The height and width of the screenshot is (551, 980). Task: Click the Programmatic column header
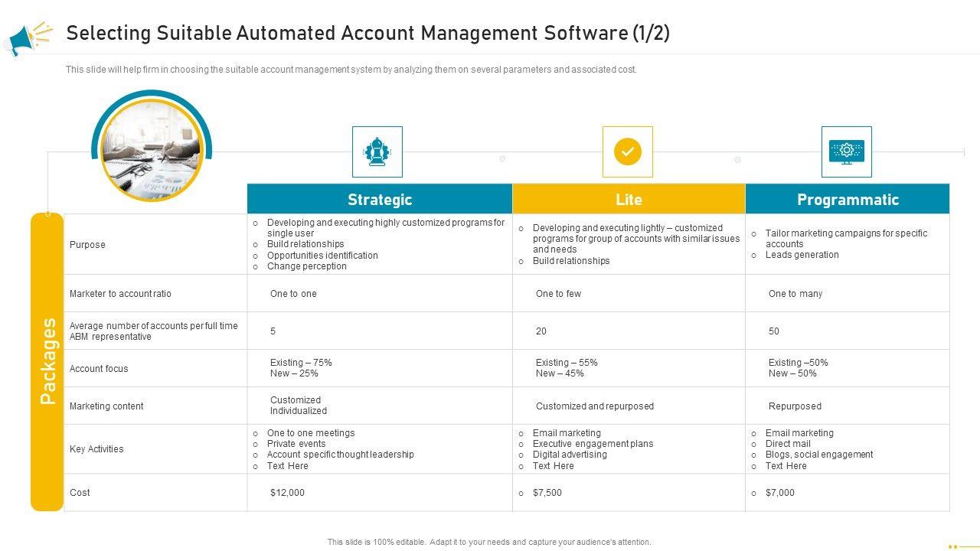click(848, 200)
